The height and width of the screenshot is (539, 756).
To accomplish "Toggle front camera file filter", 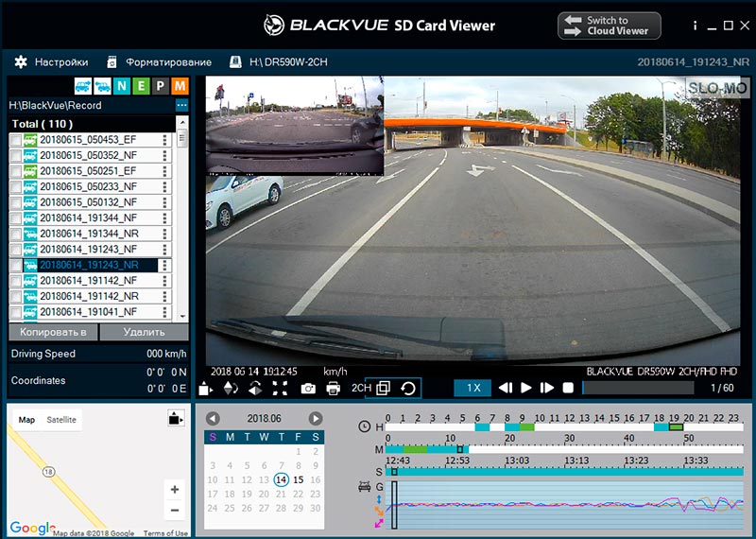I will (x=83, y=86).
